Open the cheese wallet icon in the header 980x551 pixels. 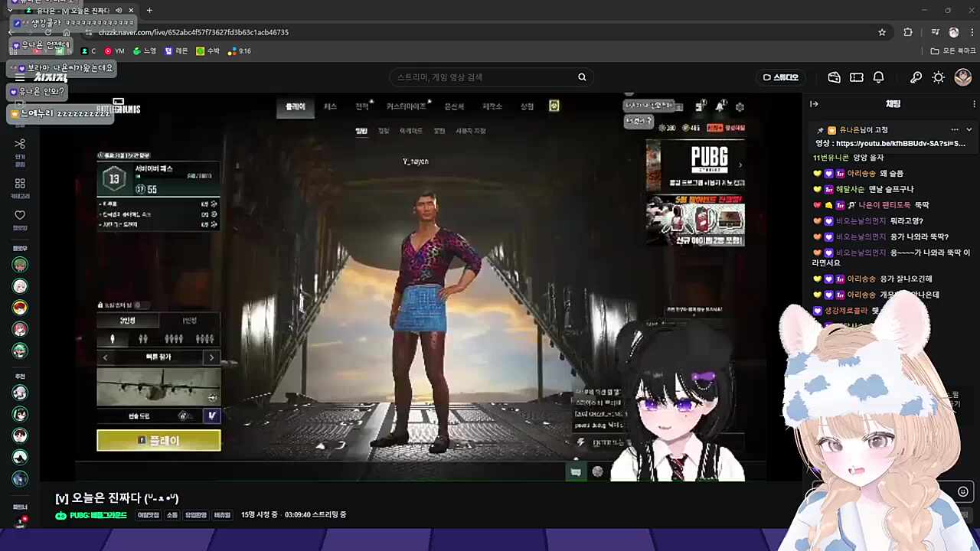(x=835, y=77)
